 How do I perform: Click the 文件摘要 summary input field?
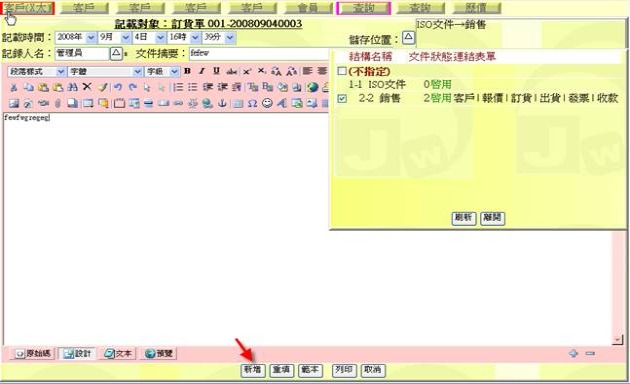coord(260,53)
